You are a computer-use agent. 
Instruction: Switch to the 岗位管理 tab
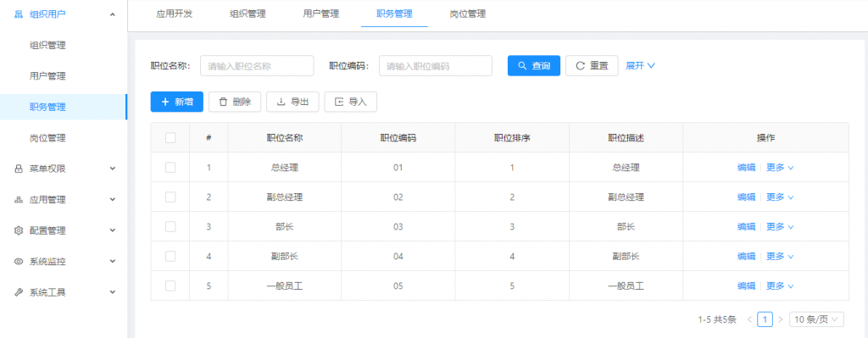[x=468, y=14]
